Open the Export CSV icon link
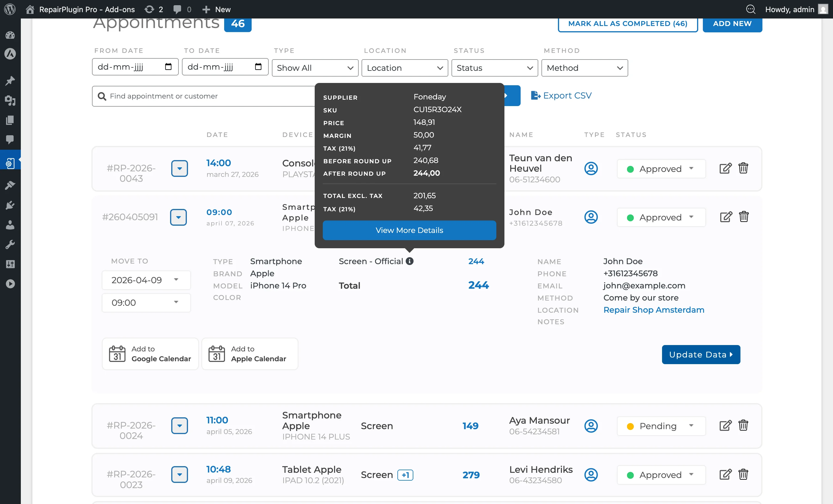 pyautogui.click(x=536, y=95)
